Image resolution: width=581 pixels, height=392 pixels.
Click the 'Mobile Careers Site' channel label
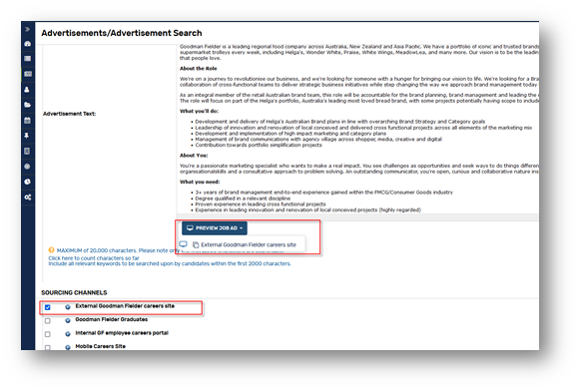pyautogui.click(x=101, y=346)
